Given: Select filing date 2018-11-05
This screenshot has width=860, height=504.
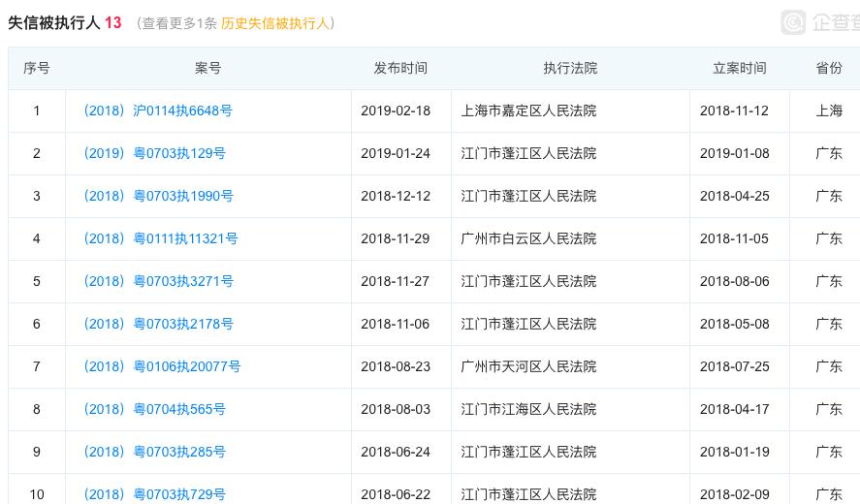Looking at the screenshot, I should (x=734, y=239).
